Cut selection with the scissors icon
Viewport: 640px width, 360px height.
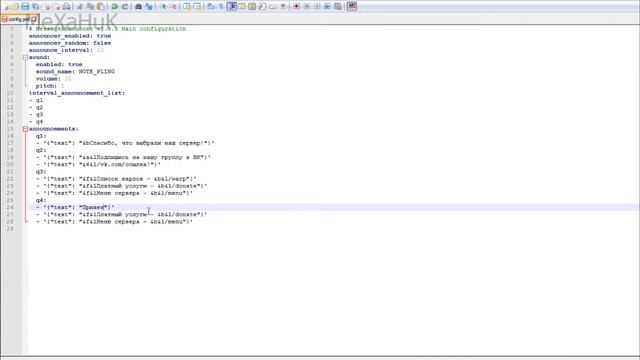(x=80, y=7)
